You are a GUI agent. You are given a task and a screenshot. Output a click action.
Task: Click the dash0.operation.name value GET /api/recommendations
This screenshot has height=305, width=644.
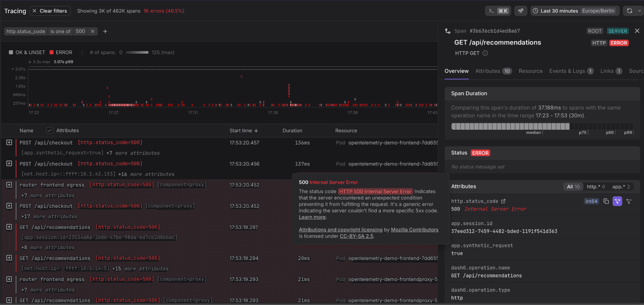point(486,276)
